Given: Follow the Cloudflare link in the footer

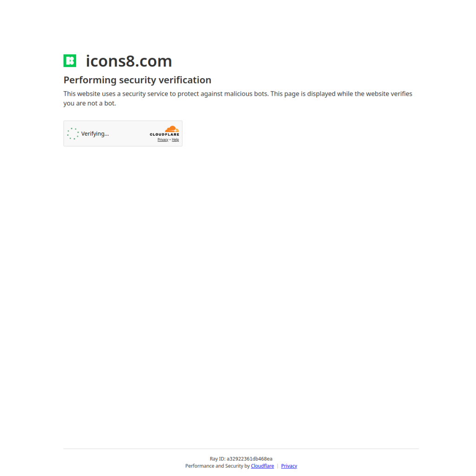Looking at the screenshot, I should [262, 466].
